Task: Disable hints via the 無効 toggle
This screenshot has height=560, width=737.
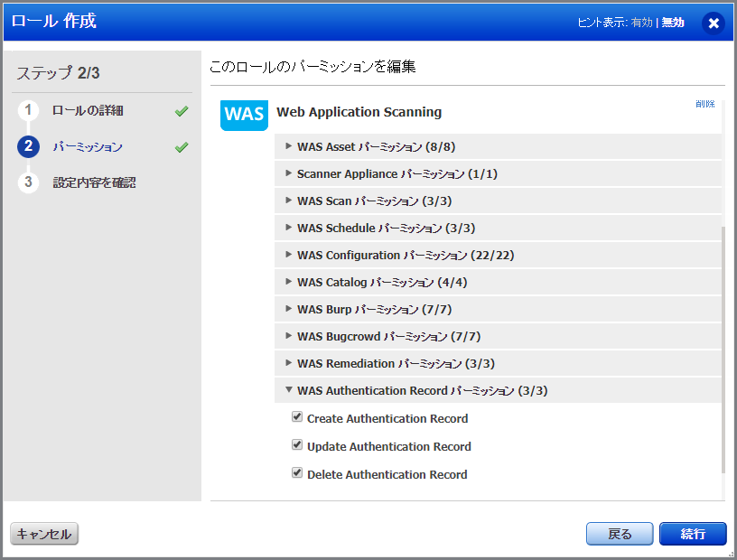Action: [x=672, y=23]
